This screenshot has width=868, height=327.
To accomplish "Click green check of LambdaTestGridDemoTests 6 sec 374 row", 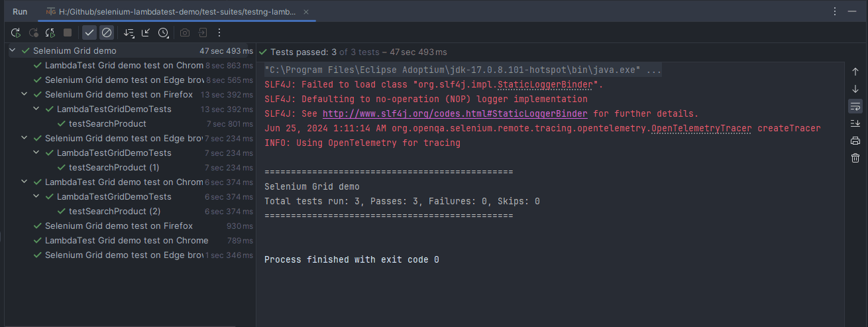I will pos(50,196).
